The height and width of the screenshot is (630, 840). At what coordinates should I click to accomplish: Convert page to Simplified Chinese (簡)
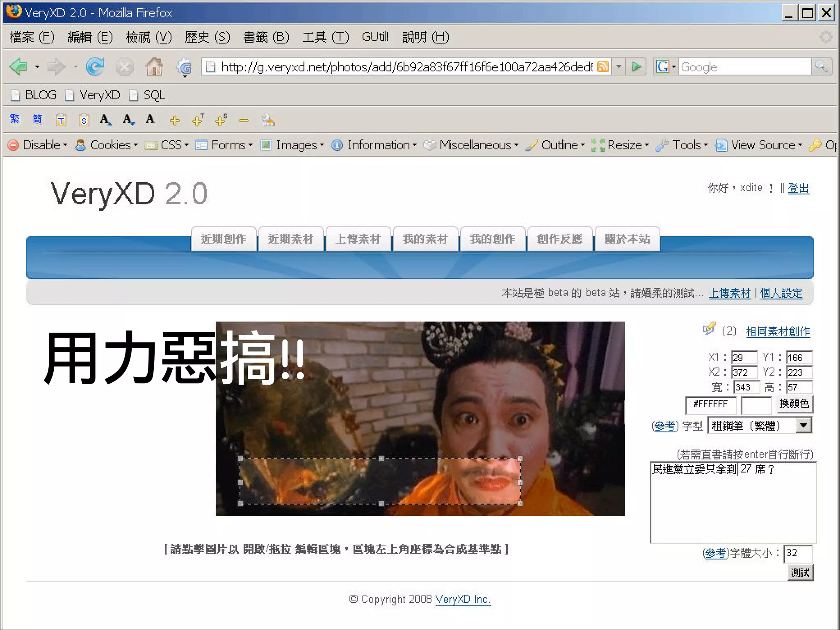tap(37, 119)
